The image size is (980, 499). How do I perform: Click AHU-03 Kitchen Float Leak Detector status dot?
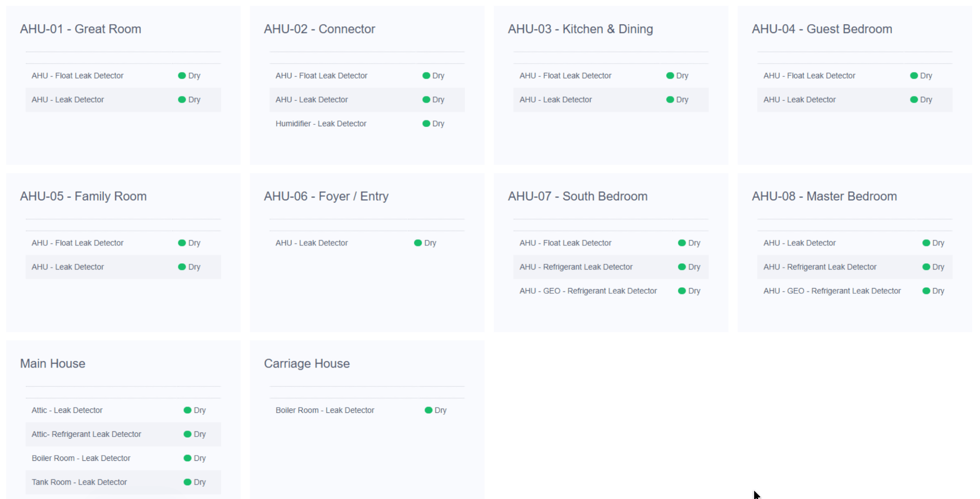670,76
